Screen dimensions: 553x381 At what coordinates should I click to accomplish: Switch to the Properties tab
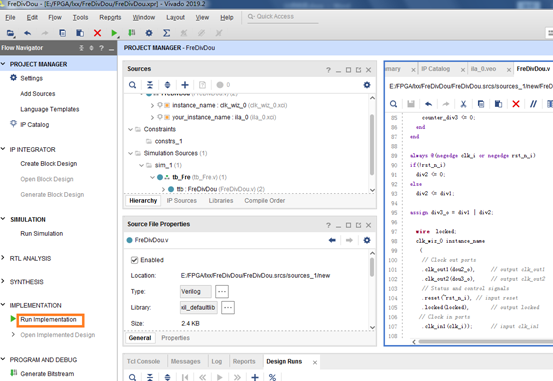pos(176,338)
